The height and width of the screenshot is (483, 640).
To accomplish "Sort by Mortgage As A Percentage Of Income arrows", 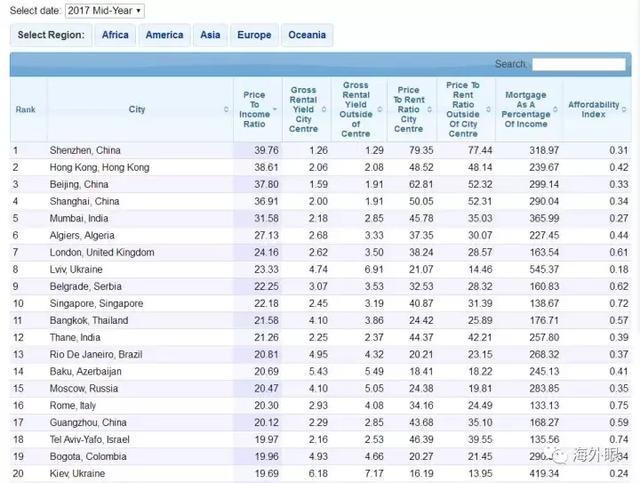I will point(556,109).
